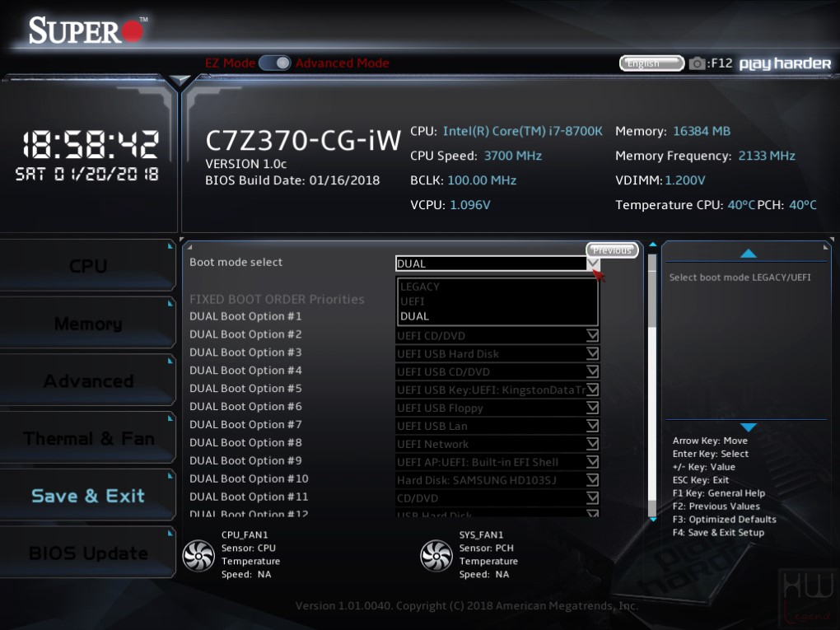This screenshot has height=630, width=840.
Task: Open the Thermal & Fan tab
Action: (x=88, y=438)
